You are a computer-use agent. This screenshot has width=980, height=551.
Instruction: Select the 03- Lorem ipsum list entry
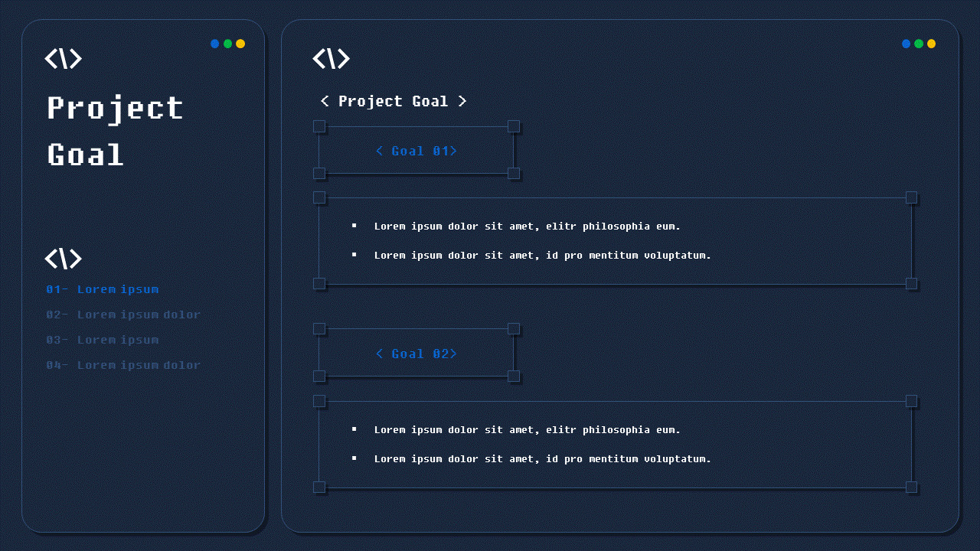(x=103, y=340)
